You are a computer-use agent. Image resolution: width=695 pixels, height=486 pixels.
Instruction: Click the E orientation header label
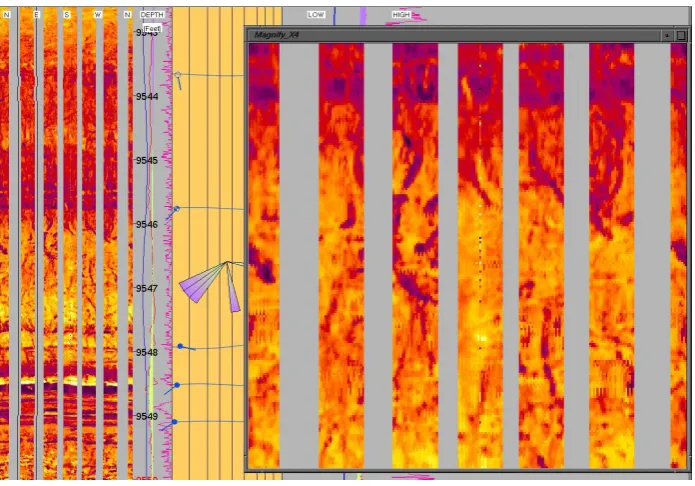tap(36, 15)
